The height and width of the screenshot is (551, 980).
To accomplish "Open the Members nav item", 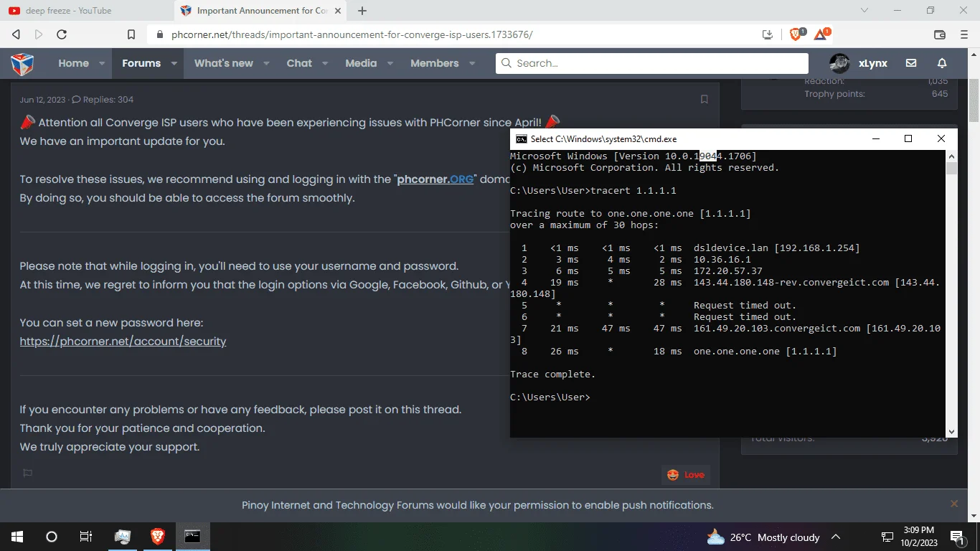I will 435,63.
